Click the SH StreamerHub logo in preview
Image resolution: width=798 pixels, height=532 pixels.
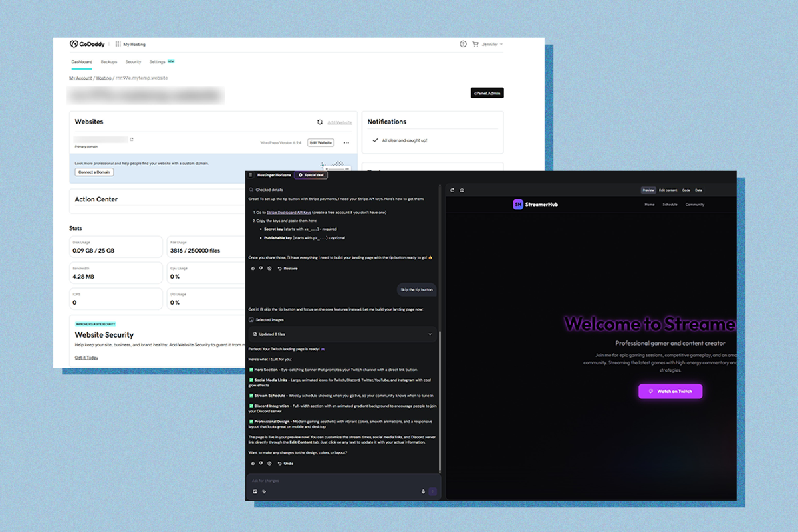[x=535, y=204]
